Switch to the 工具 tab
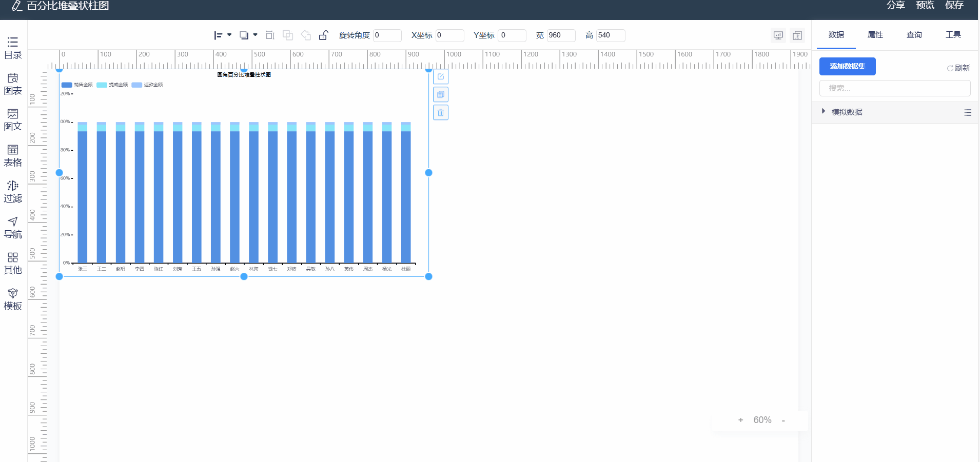The width and height of the screenshot is (980, 462). [x=953, y=35]
